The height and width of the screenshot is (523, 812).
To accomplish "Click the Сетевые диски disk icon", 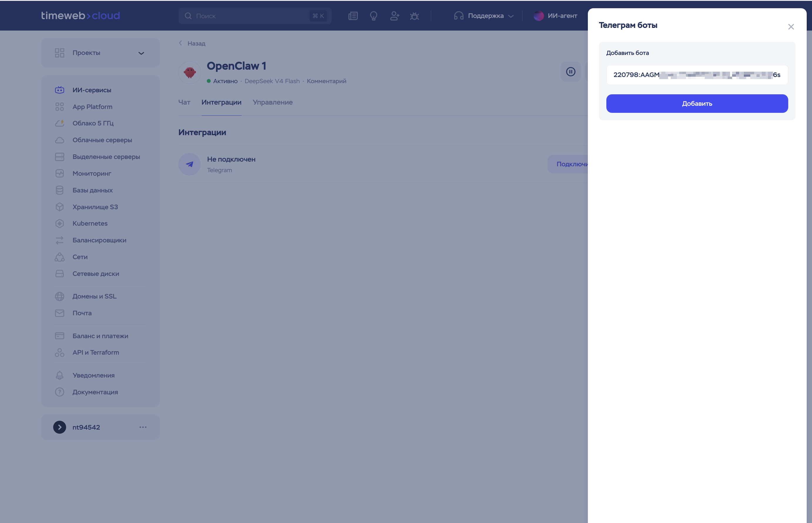I will 60,274.
